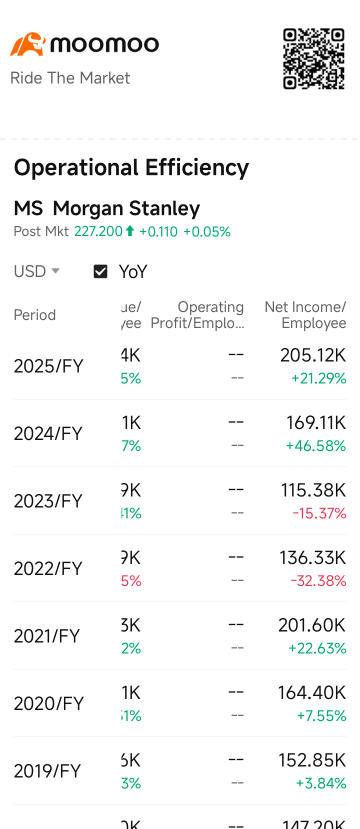Click the 2022/FY period label
360x829 pixels.
pos(48,569)
